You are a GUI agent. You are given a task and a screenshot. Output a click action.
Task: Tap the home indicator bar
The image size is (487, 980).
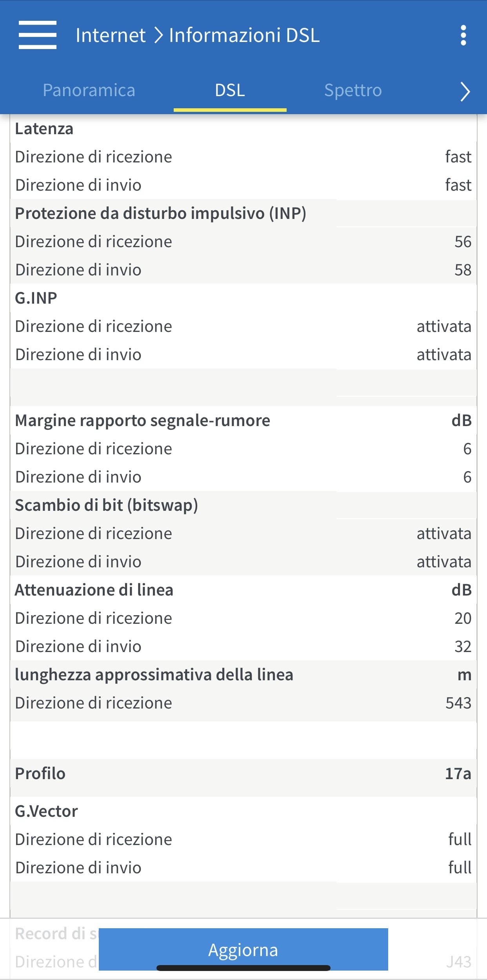tap(243, 968)
